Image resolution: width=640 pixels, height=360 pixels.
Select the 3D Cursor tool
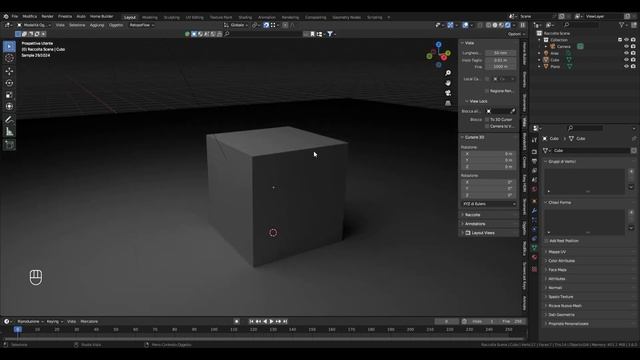click(x=9, y=58)
